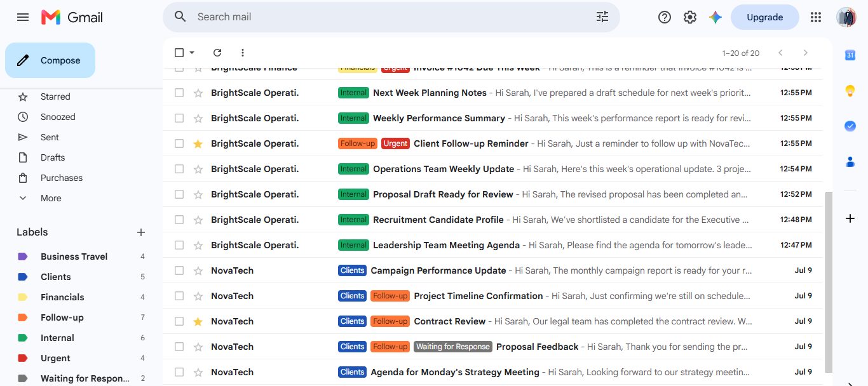This screenshot has width=868, height=386.
Task: Check the Project Timeline Confirmation email
Action: point(179,296)
